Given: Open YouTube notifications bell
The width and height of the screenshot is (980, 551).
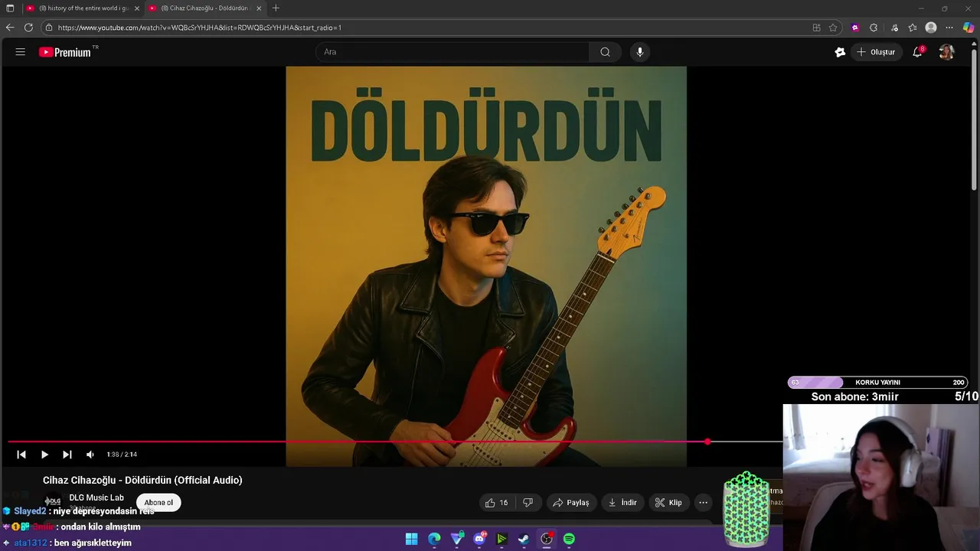Looking at the screenshot, I should 917,52.
